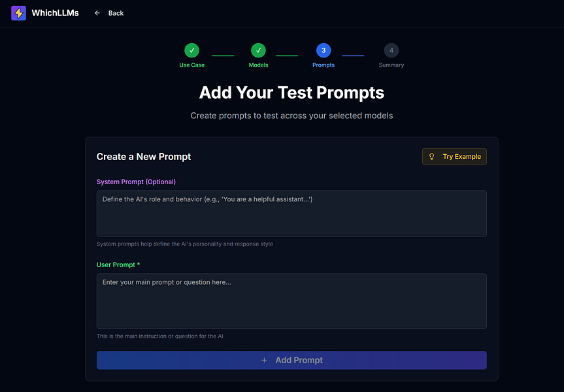This screenshot has height=392, width=564.
Task: Select the Use Case step label
Action: pos(191,65)
